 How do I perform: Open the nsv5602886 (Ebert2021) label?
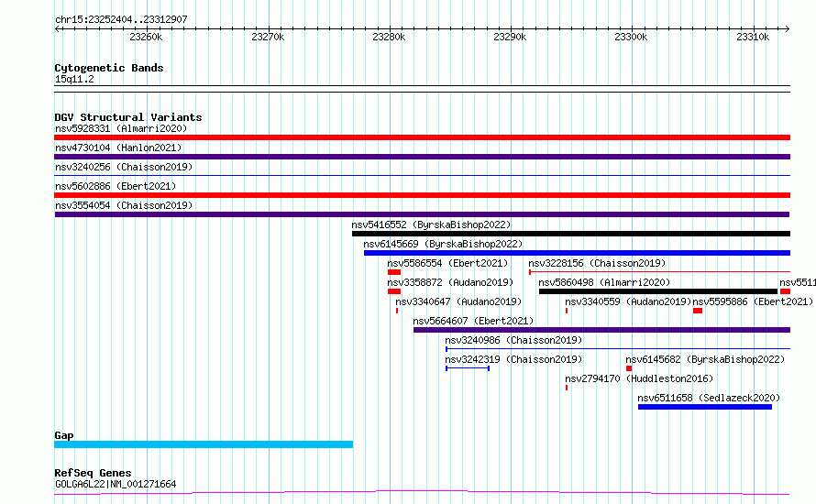click(116, 186)
